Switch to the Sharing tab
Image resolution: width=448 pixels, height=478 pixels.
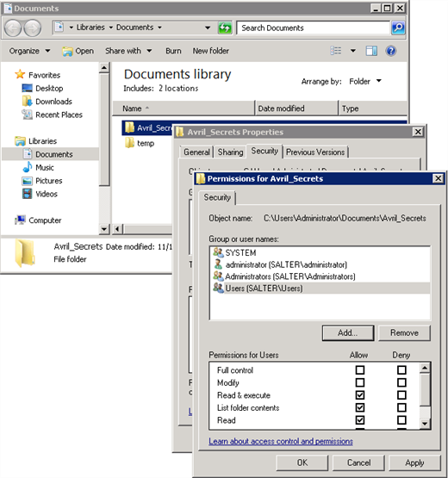tap(230, 152)
